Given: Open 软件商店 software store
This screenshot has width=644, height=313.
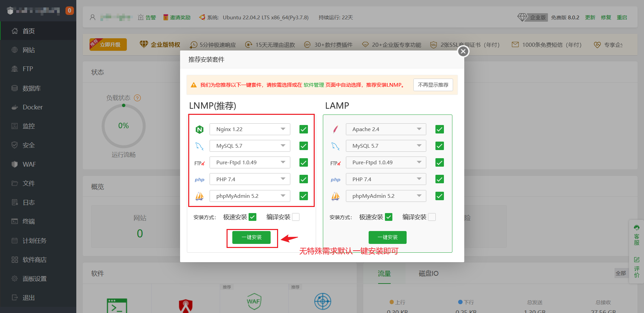Looking at the screenshot, I should (38, 259).
